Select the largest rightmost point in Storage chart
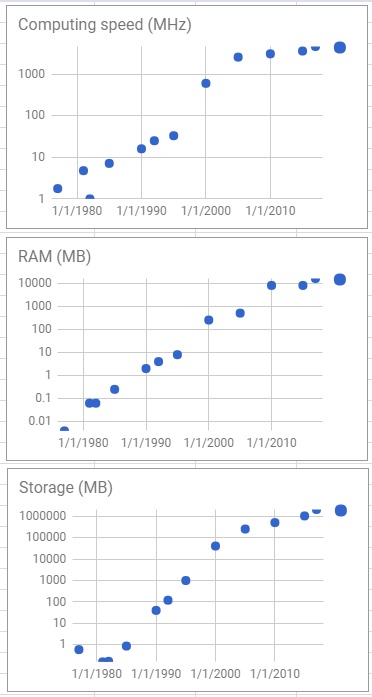Screen dimensions: 372x697 tap(341, 510)
